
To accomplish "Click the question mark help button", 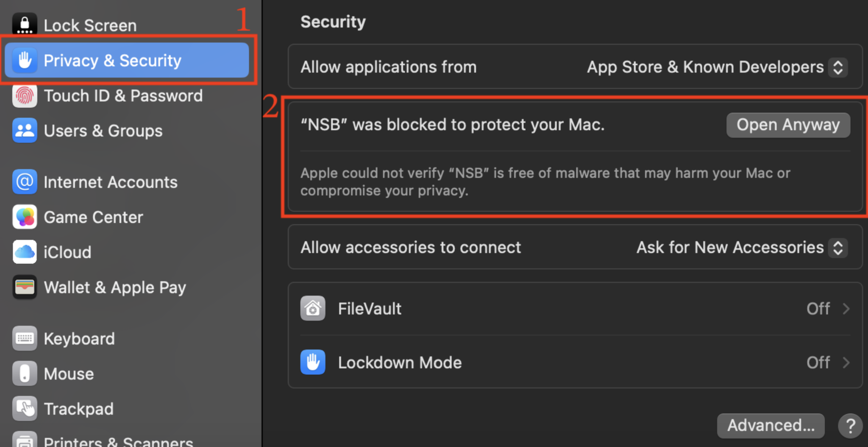I will point(850,425).
